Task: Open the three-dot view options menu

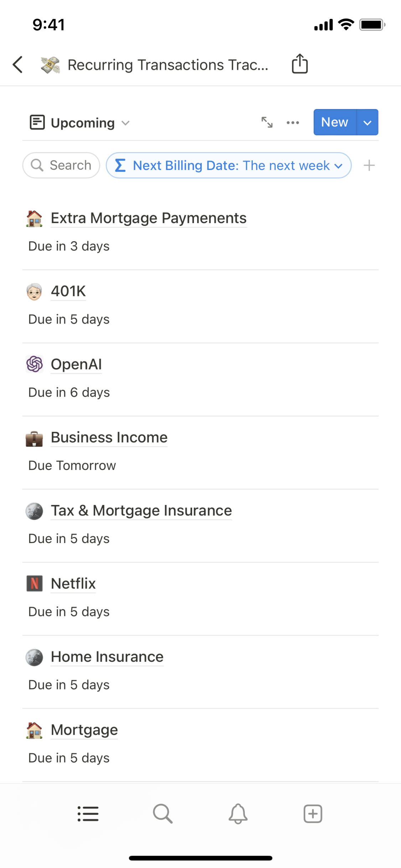Action: (x=293, y=123)
